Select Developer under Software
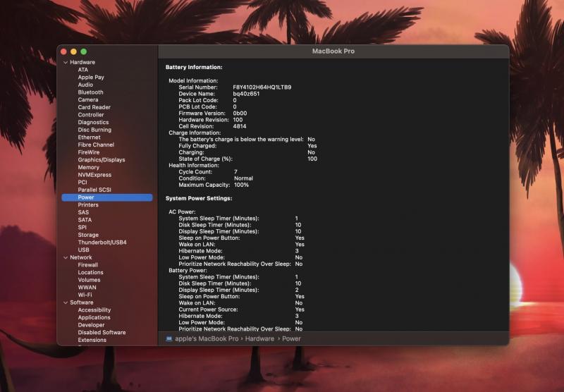This screenshot has width=564, height=392. (92, 325)
